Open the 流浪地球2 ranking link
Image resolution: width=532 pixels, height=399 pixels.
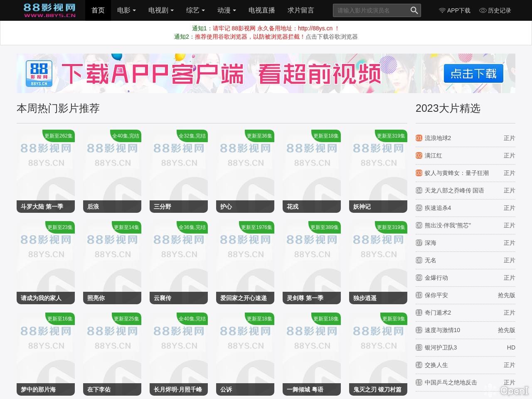438,138
